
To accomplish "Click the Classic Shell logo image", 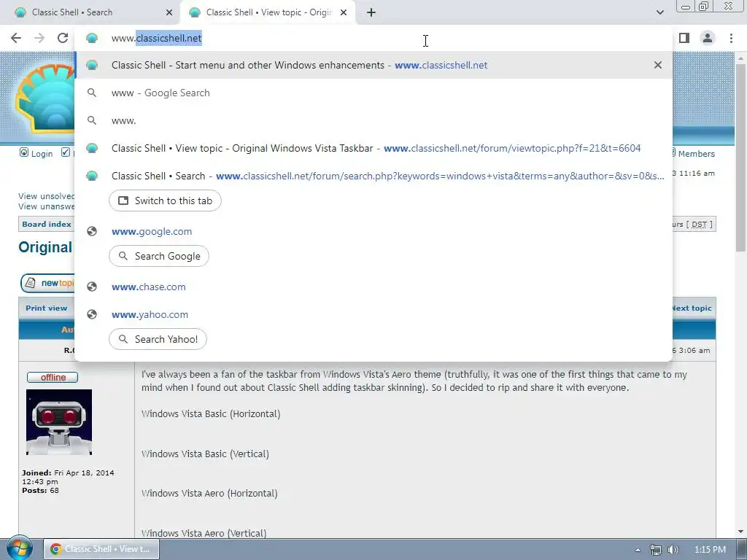I will 45,98.
